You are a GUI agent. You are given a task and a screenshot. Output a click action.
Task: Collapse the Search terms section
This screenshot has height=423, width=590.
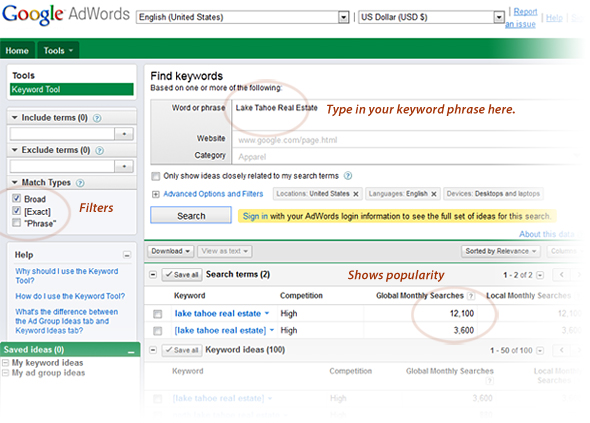point(153,275)
